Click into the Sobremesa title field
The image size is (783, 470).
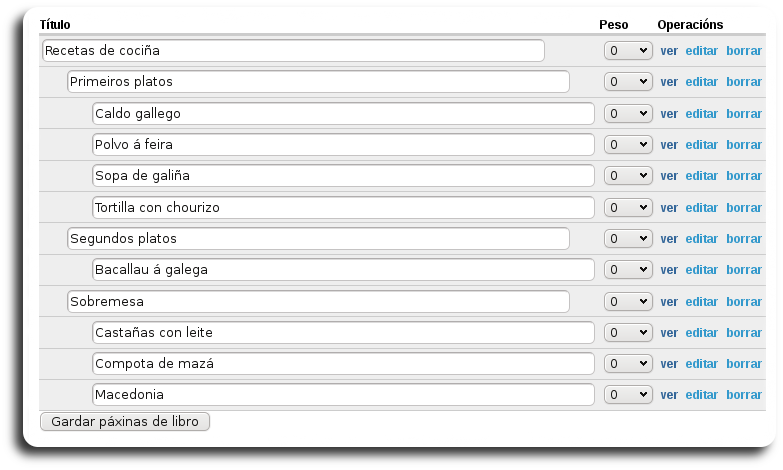318,301
